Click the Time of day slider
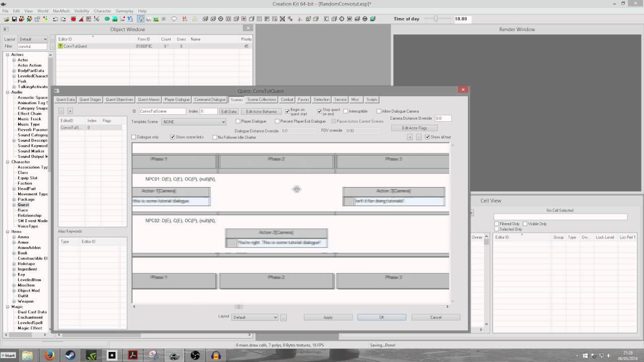 (x=437, y=19)
